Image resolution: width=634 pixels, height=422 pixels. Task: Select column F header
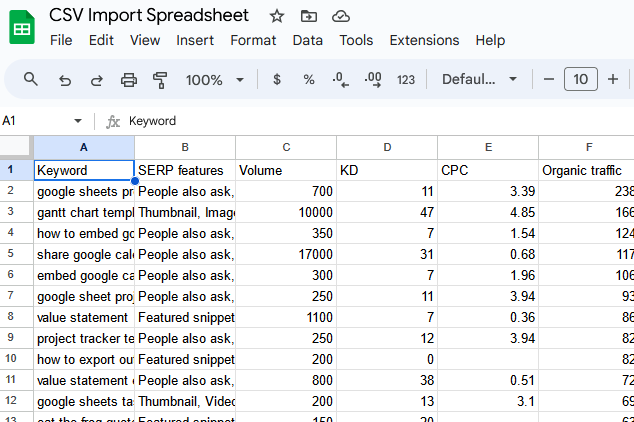(586, 147)
